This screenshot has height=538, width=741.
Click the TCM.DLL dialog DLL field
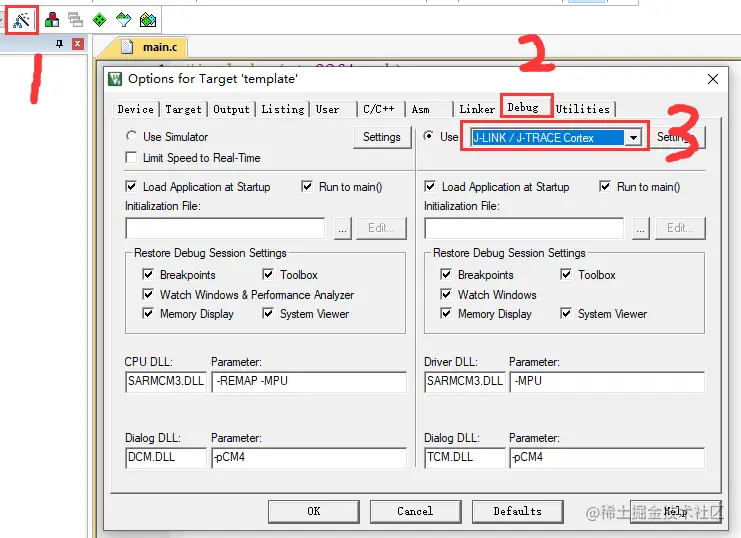[465, 458]
